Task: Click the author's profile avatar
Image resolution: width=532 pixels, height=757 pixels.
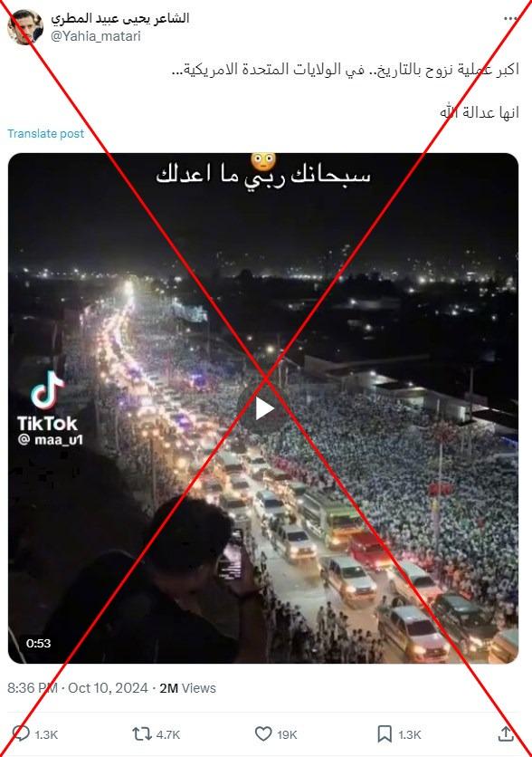Action: (24, 27)
